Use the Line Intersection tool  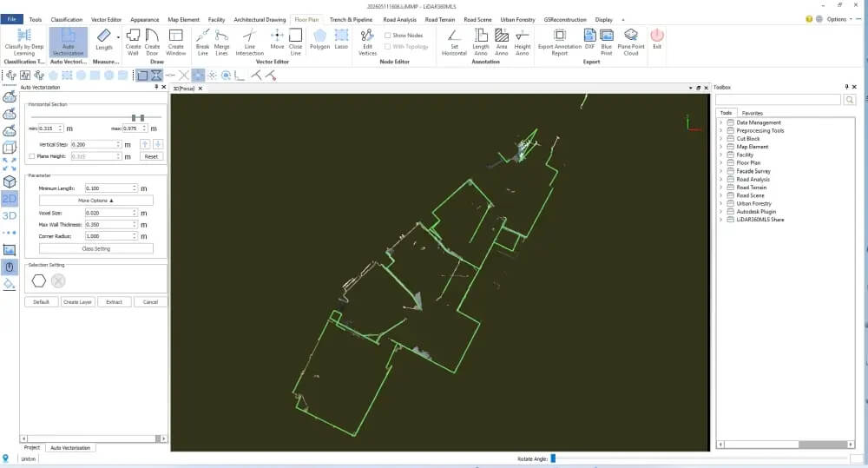[250, 42]
